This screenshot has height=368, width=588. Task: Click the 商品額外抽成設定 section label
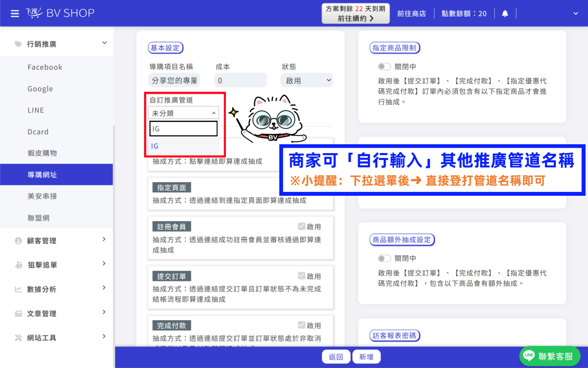(x=402, y=239)
